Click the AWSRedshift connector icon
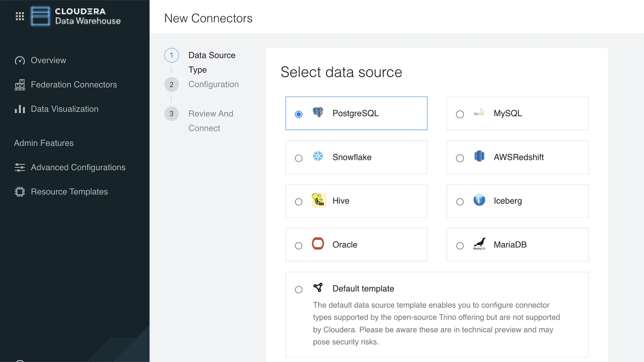 tap(479, 156)
